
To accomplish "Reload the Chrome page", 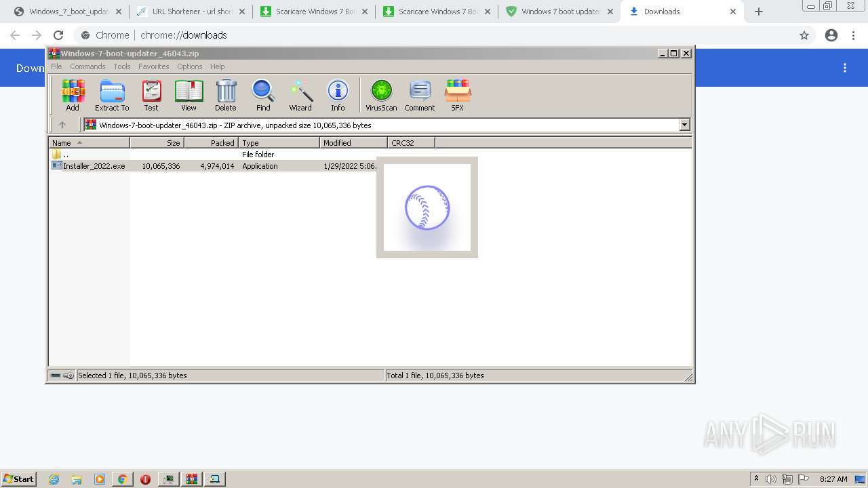I will (58, 35).
